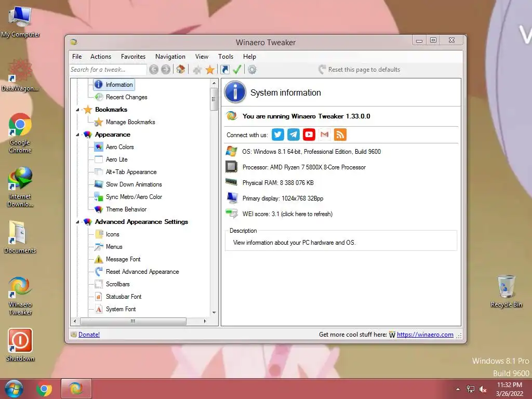This screenshot has width=532, height=399.
Task: Click WEI score to refresh
Action: pyautogui.click(x=287, y=214)
